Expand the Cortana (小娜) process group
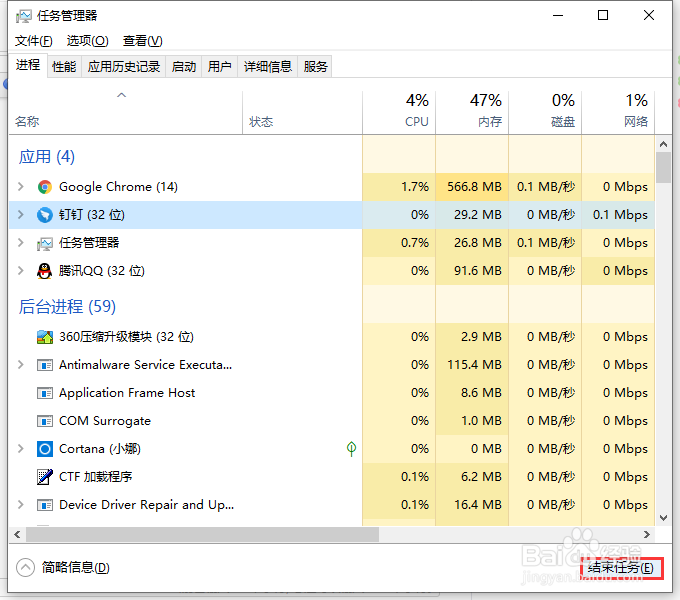The height and width of the screenshot is (600, 680). (x=20, y=449)
